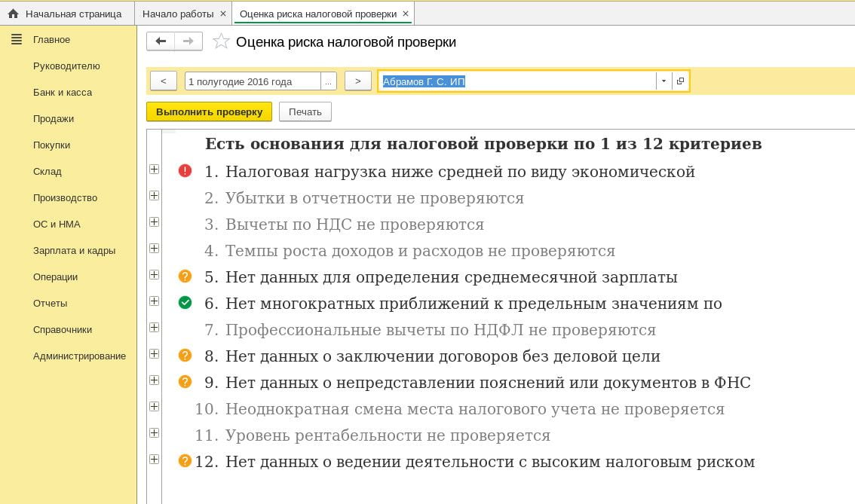Open the 'Руководителю' section
Viewport: 855px width, 504px height.
tap(66, 66)
